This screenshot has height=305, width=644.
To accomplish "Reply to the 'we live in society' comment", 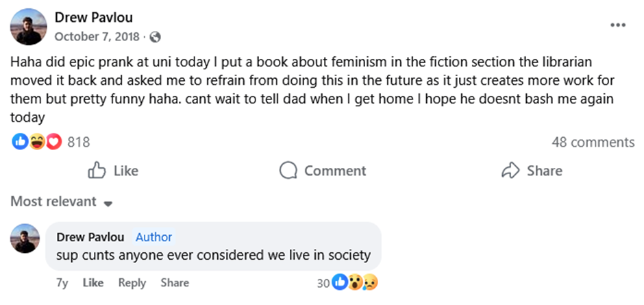I will (x=132, y=282).
